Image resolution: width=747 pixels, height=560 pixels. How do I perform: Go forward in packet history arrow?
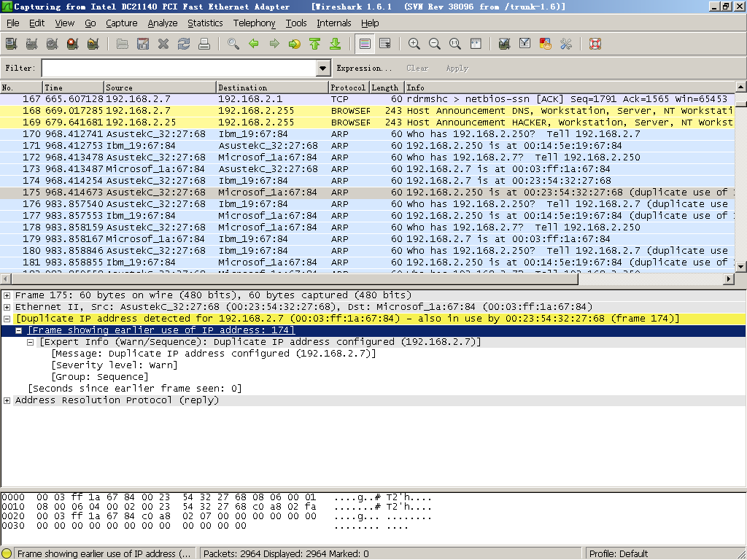pos(274,44)
